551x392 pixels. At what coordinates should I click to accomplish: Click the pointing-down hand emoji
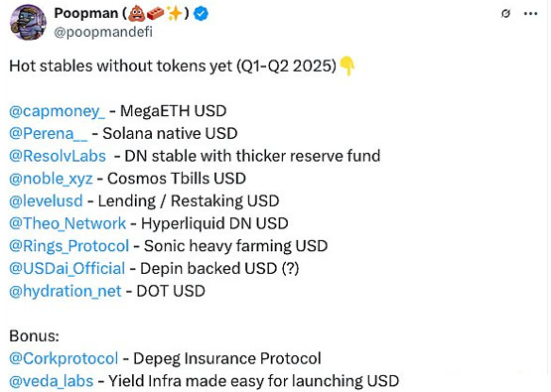(x=347, y=65)
